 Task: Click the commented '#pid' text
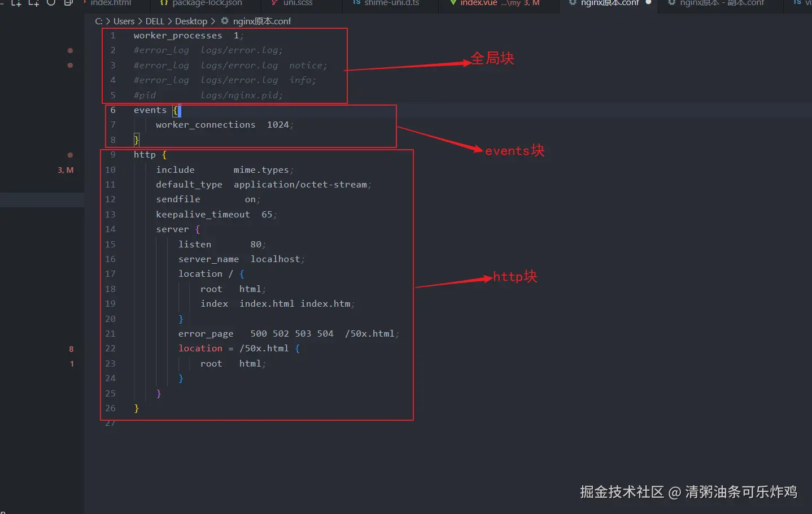[x=145, y=95]
